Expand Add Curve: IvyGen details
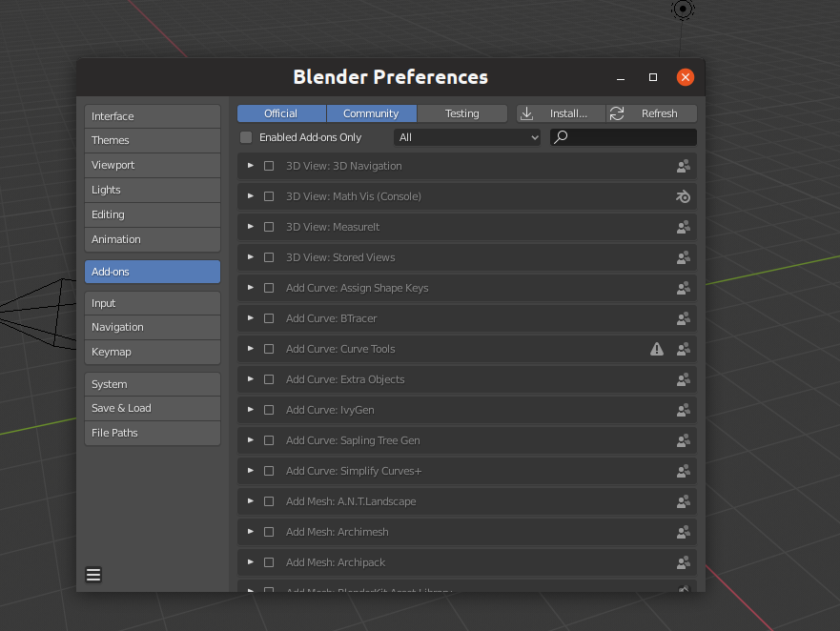 250,410
